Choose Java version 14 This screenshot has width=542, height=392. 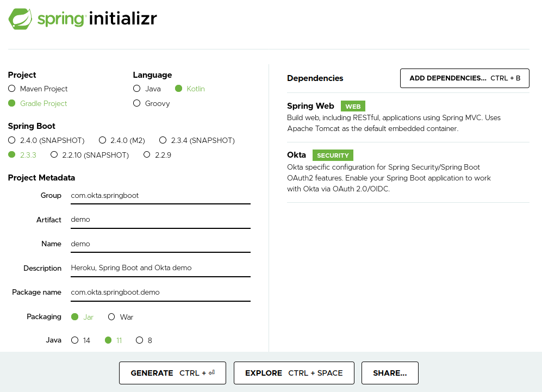coord(75,340)
